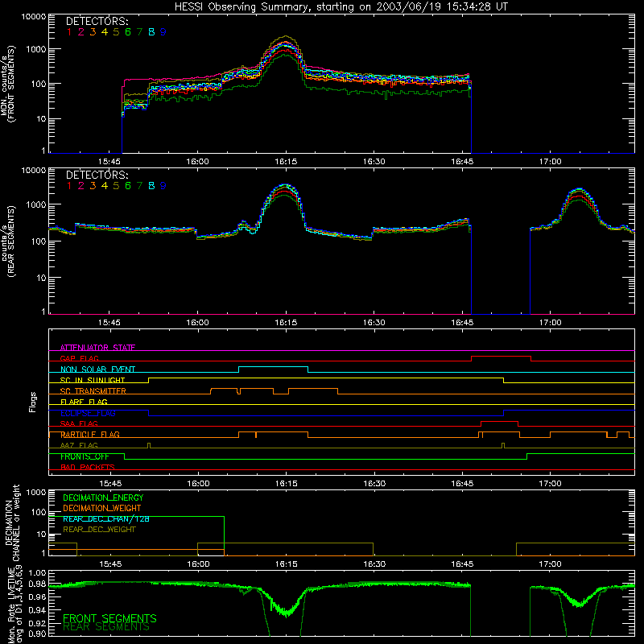Click DETECTORS: legend heading in front segments panel
Viewport: 644px width, 644px height.
(x=97, y=21)
